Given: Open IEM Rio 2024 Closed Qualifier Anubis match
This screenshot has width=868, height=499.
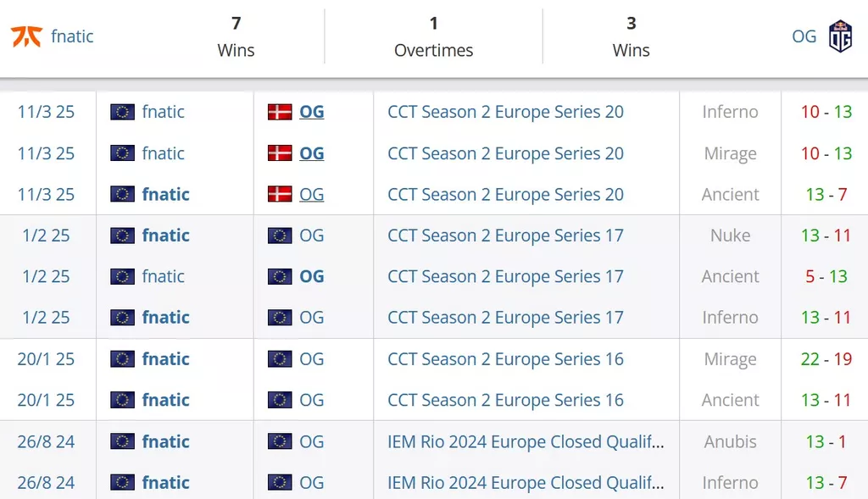Looking at the screenshot, I should pos(526,441).
